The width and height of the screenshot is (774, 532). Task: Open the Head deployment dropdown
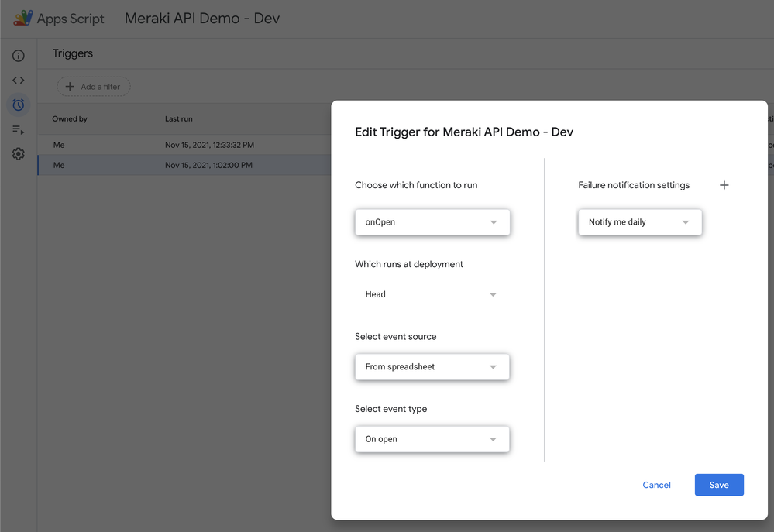point(432,294)
